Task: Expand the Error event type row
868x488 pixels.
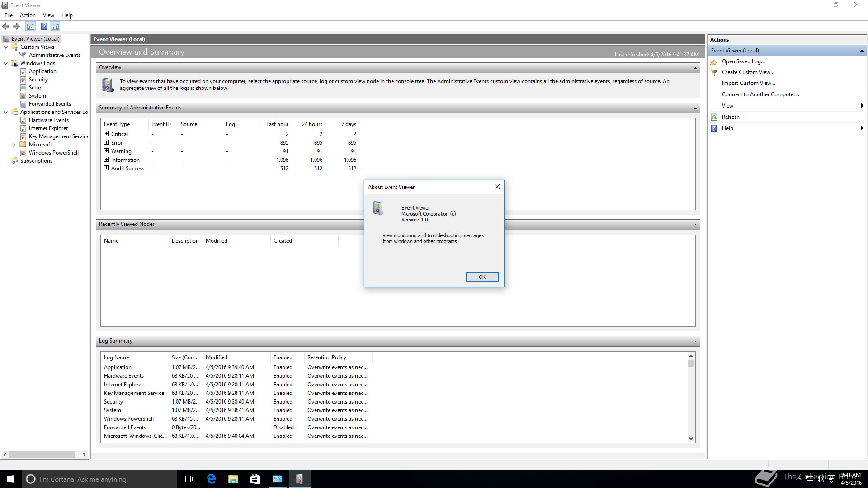Action: (x=107, y=142)
